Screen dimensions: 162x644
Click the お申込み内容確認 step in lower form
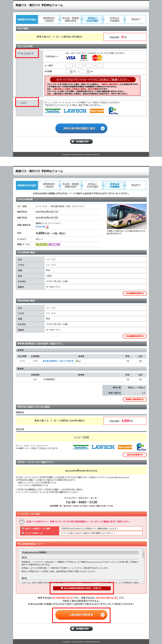115,185
